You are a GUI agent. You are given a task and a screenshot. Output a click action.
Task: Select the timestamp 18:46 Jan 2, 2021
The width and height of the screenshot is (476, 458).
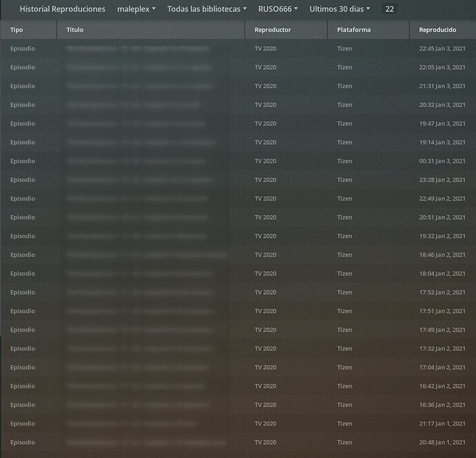pos(442,255)
